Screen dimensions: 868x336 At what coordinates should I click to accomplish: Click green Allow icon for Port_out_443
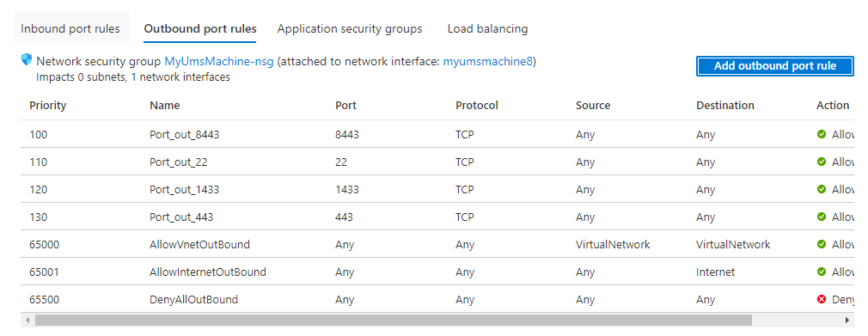pyautogui.click(x=822, y=217)
